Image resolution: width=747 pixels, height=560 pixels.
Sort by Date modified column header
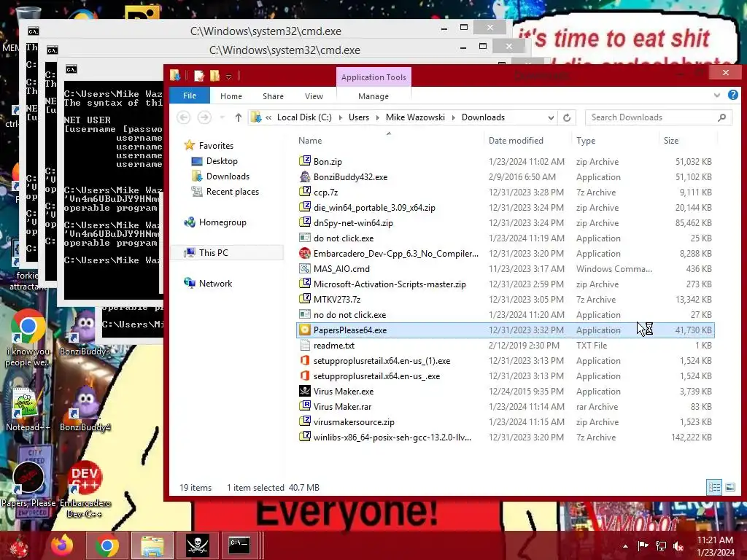[x=528, y=141]
